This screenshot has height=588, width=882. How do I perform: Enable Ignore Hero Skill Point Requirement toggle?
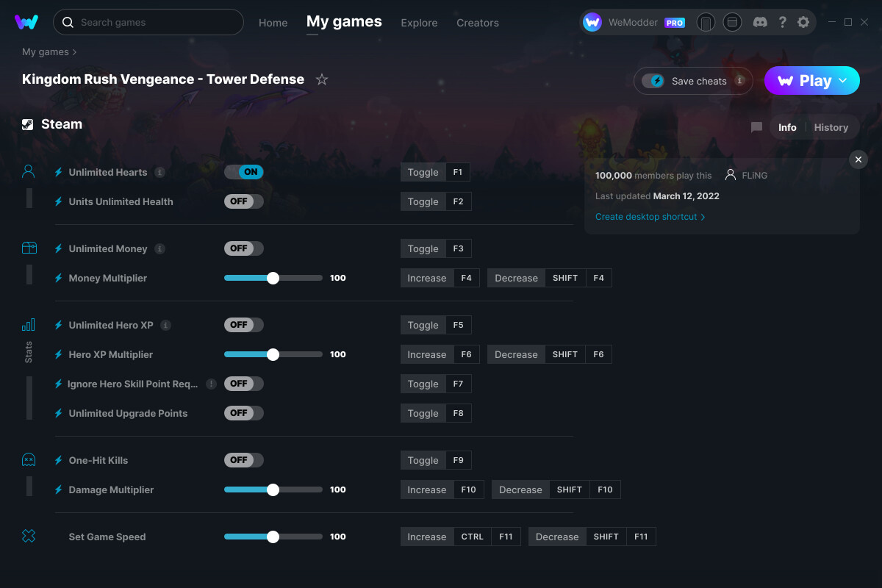244,384
